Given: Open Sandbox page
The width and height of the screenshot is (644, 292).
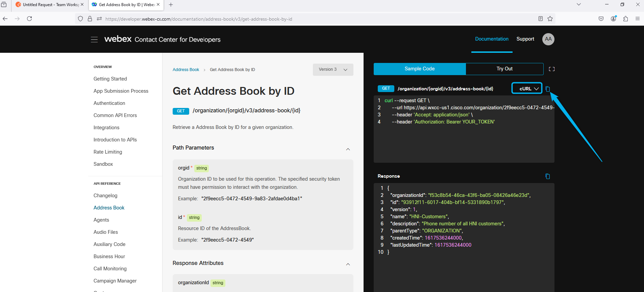Looking at the screenshot, I should coord(103,164).
